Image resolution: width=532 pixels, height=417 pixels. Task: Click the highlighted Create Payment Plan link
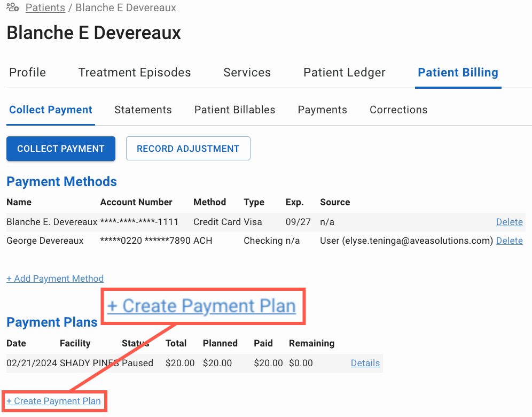click(203, 306)
